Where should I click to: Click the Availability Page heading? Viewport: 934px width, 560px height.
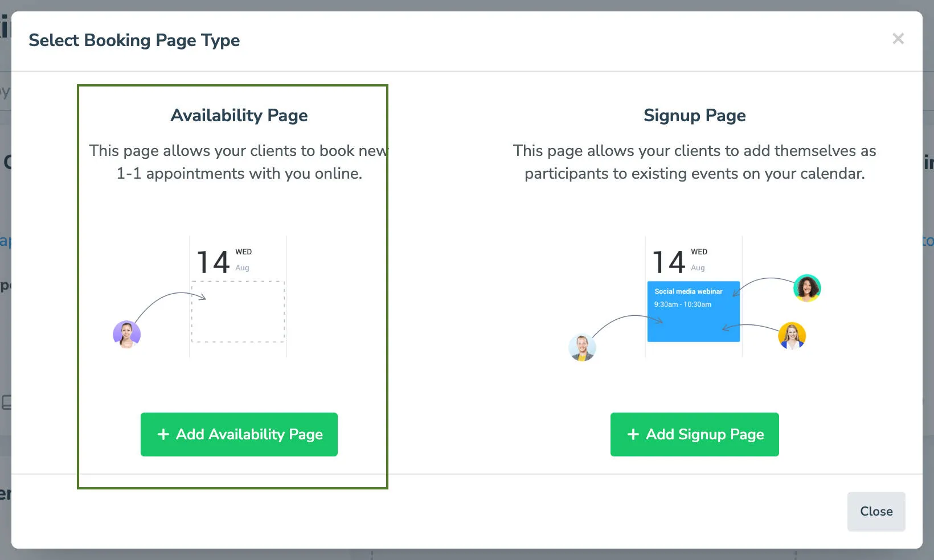click(x=239, y=116)
